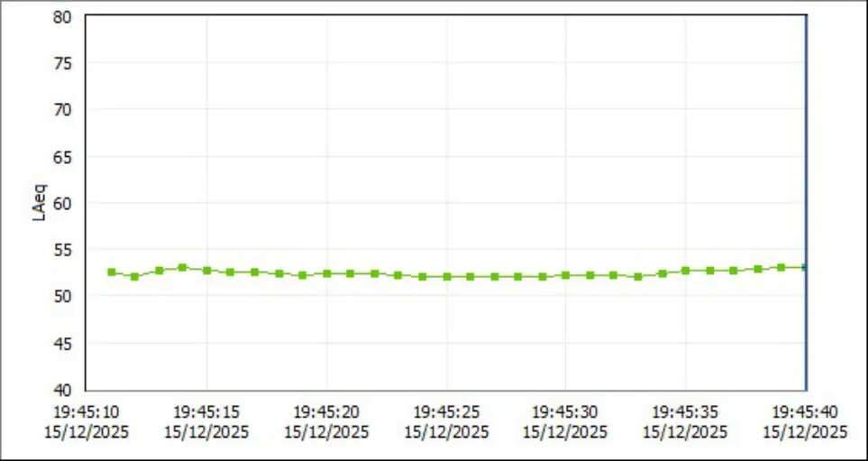This screenshot has width=868, height=461.
Task: Click the 19:45:15 time label
Action: [x=206, y=412]
